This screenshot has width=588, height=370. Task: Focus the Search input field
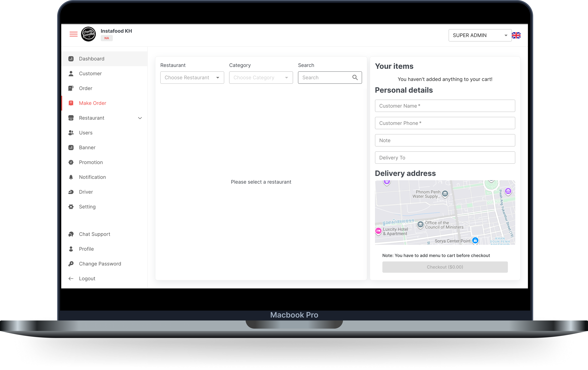330,77
